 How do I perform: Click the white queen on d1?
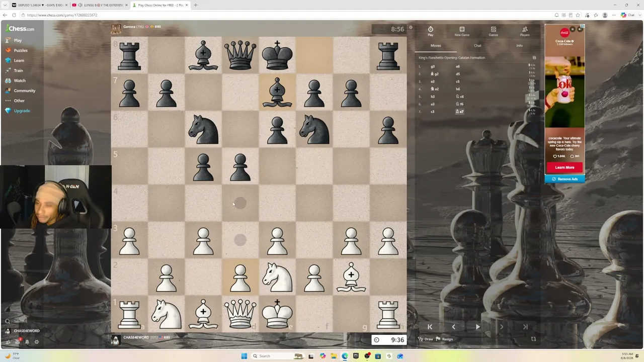(240, 314)
